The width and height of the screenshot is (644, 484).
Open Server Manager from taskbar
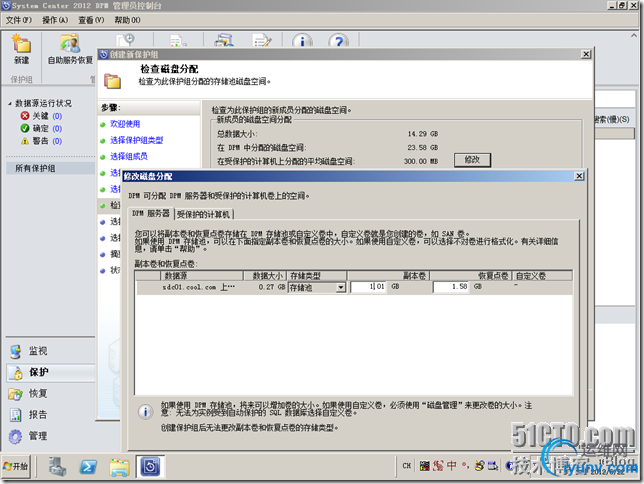pos(57,466)
